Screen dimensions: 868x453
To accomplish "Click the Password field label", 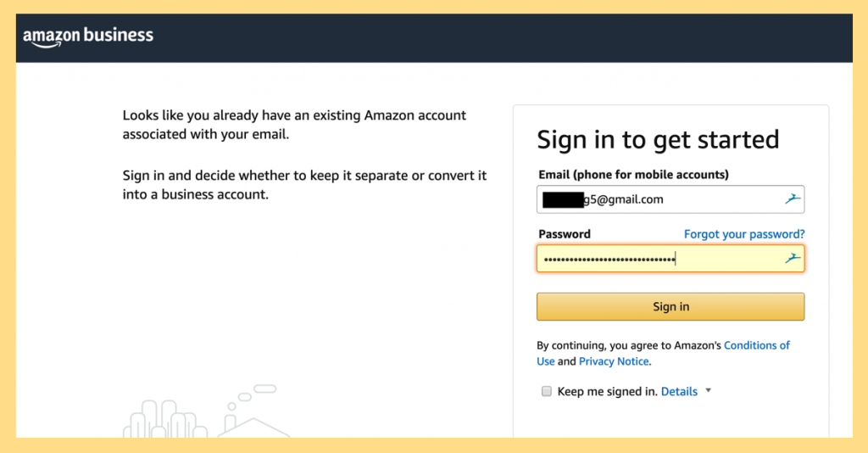I will pos(565,234).
